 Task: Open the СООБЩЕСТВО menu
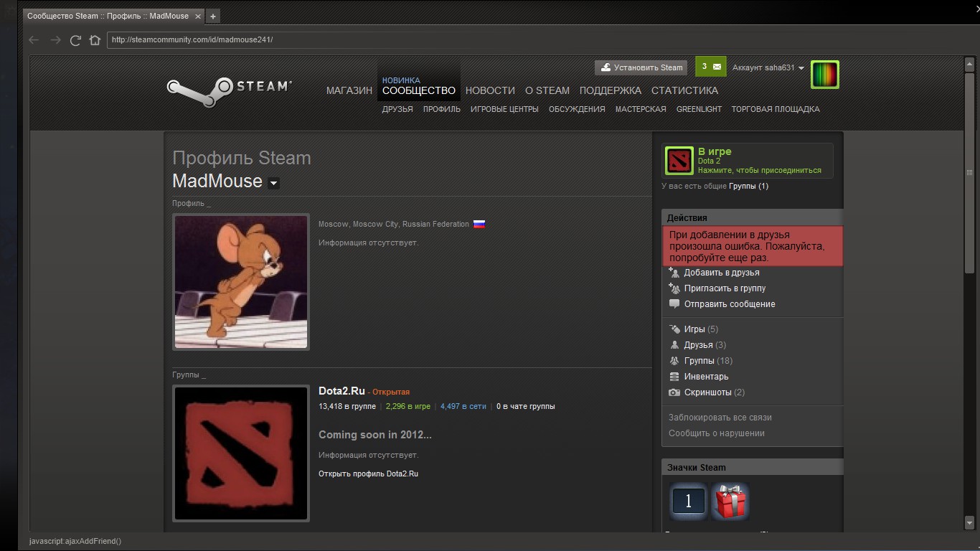(419, 90)
